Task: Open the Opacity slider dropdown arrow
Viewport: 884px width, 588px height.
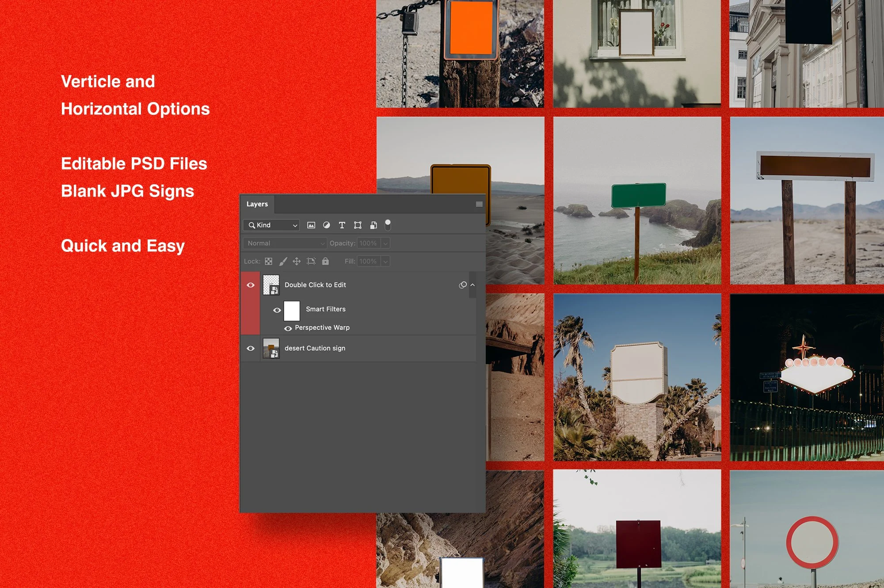Action: coord(385,243)
